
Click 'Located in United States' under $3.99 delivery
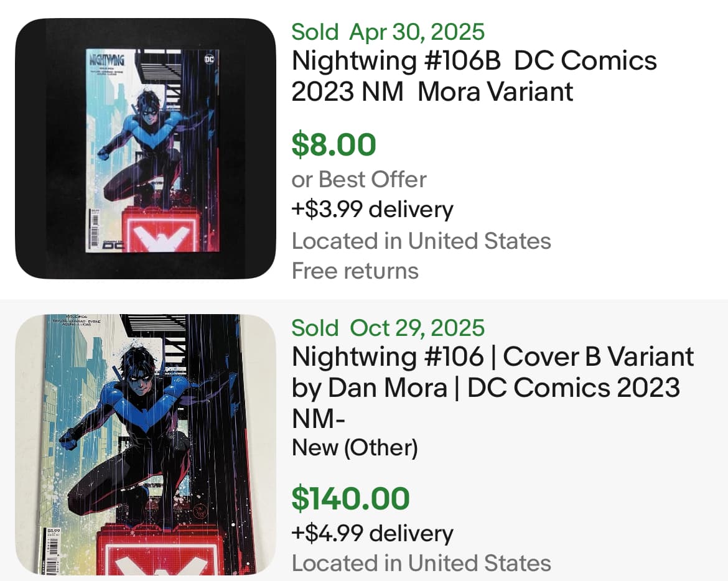[x=421, y=241]
